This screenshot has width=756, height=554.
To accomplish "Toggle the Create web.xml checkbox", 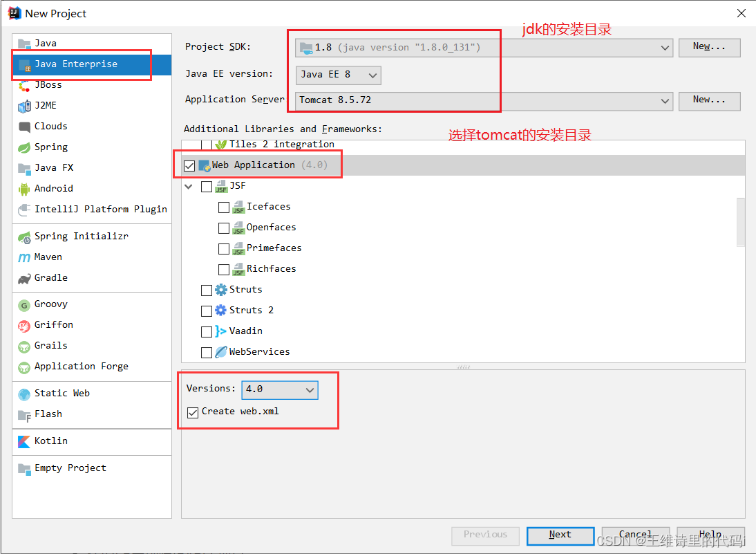I will [193, 413].
